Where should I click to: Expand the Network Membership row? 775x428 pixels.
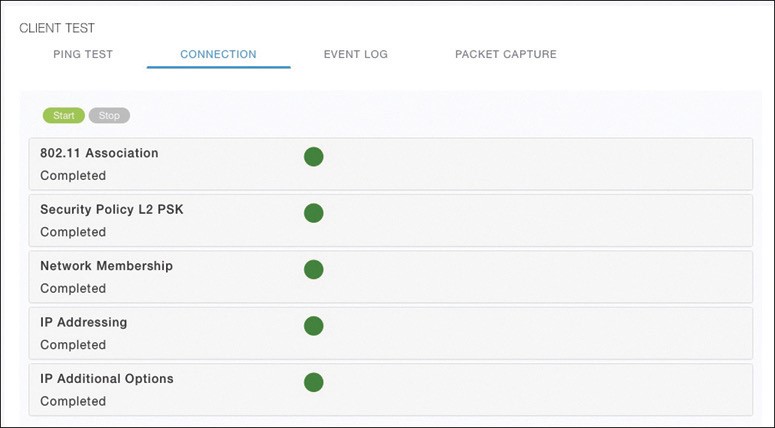click(x=390, y=277)
